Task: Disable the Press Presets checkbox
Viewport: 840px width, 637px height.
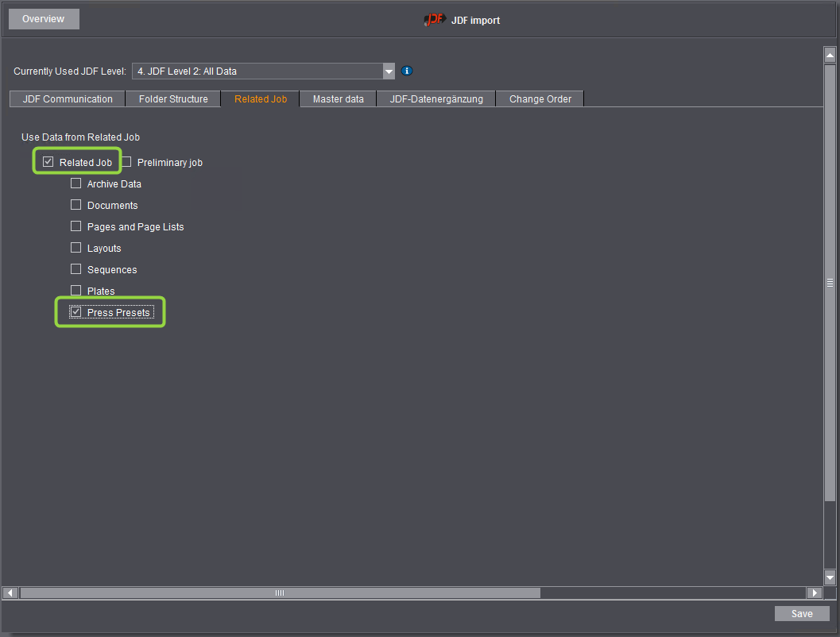Action: [75, 311]
